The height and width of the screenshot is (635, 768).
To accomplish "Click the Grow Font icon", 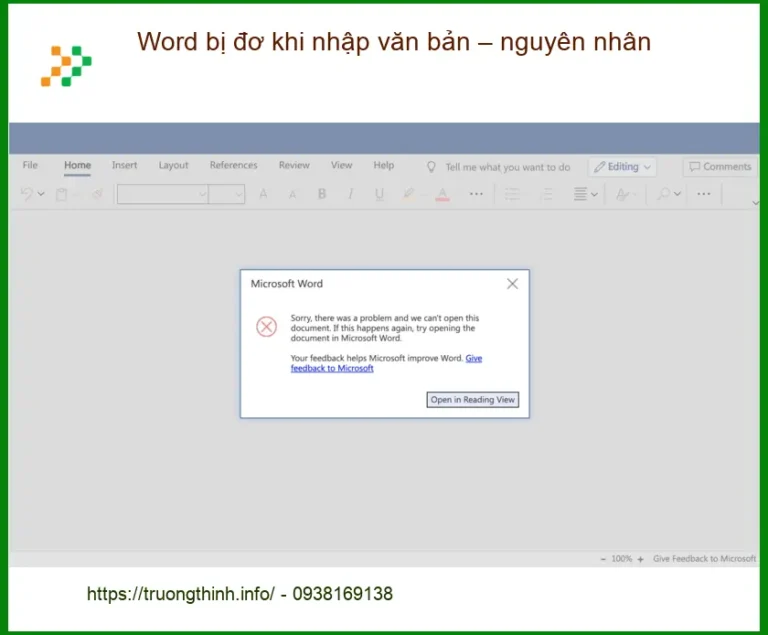I will pos(263,194).
